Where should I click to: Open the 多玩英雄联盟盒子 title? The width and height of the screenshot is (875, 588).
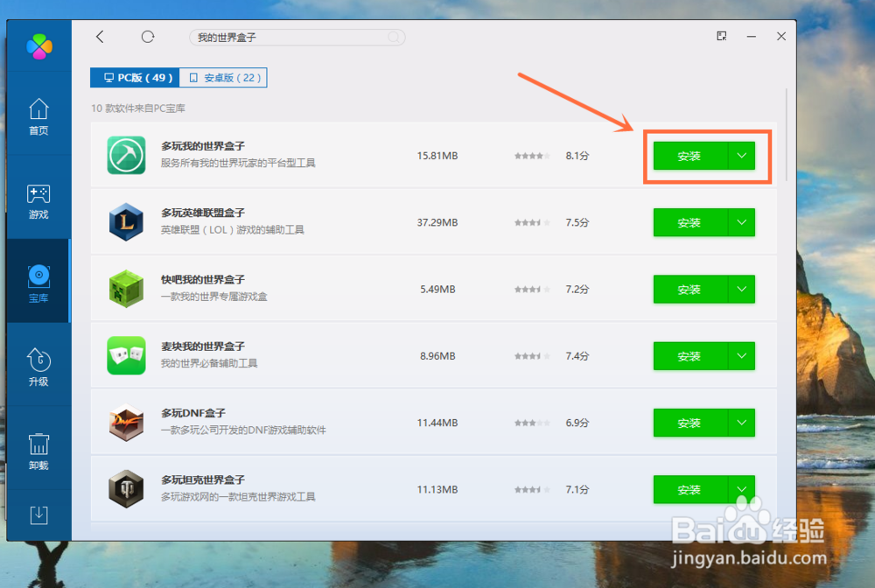(x=203, y=213)
